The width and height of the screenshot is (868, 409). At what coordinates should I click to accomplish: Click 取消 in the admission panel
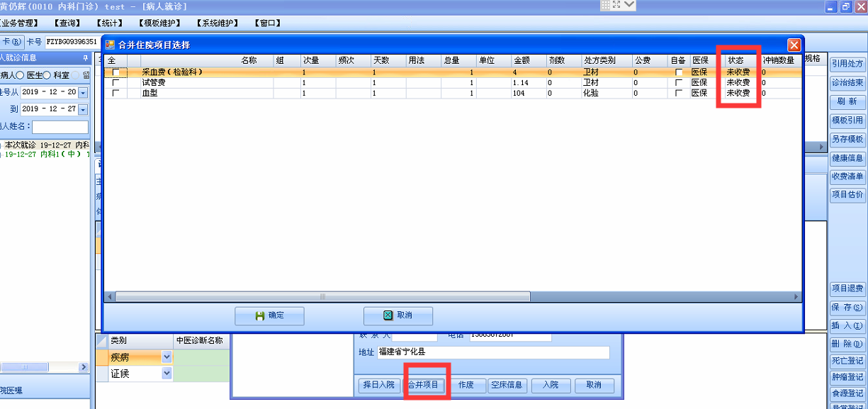(594, 385)
